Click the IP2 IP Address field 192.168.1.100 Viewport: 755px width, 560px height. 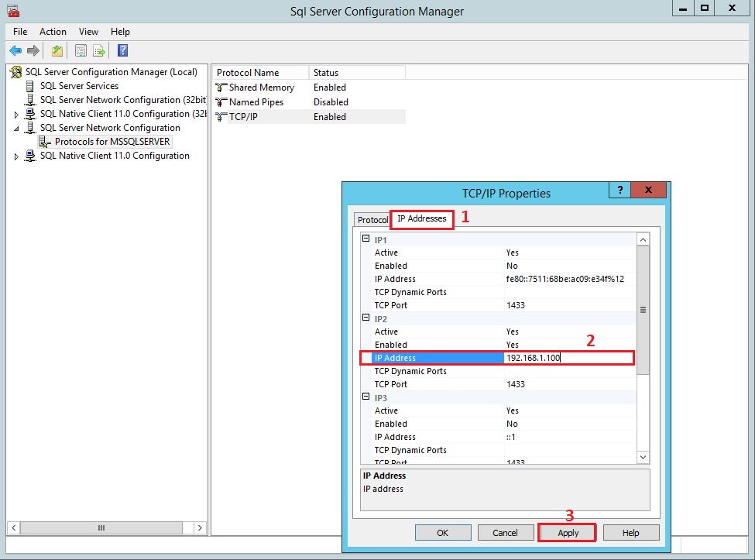click(569, 358)
